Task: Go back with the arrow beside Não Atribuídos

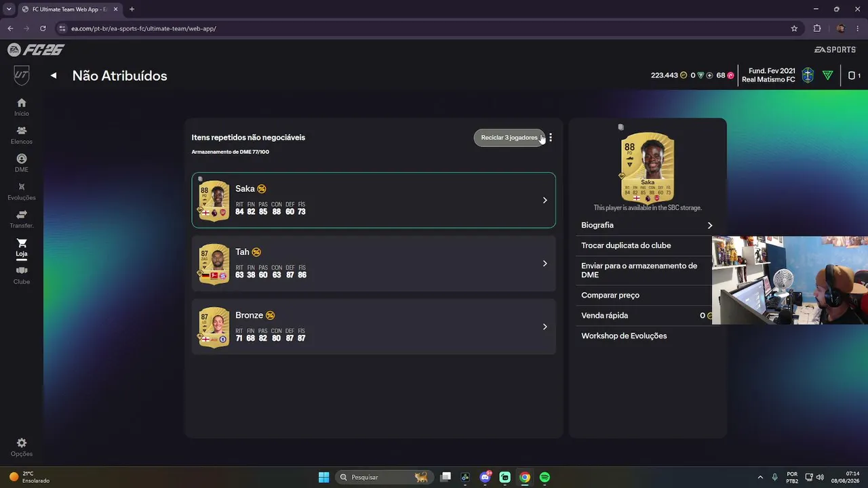Action: [54, 75]
